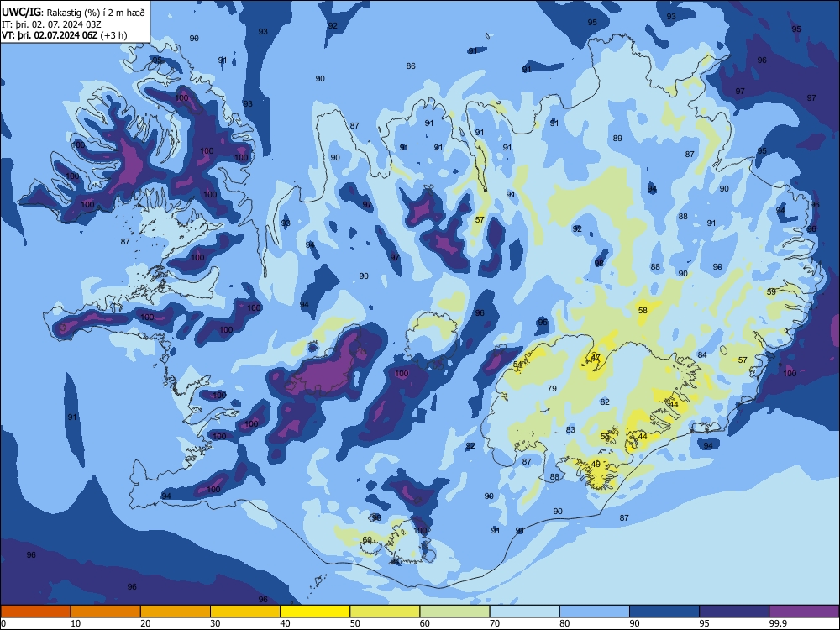Click the humidity value '58' on the map
The width and height of the screenshot is (840, 630).
click(x=643, y=310)
